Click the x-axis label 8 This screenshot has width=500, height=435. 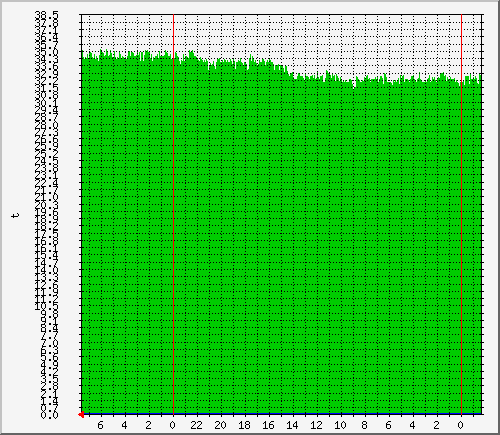click(364, 425)
